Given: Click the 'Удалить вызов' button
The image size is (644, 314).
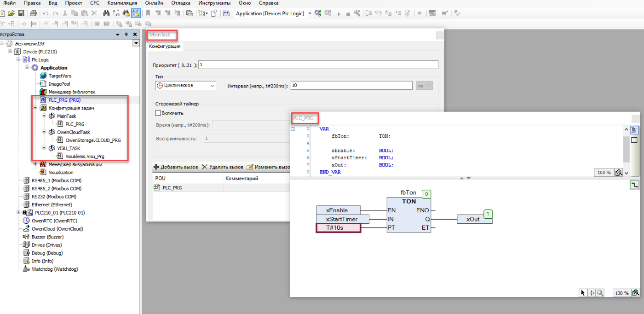Looking at the screenshot, I should click(x=223, y=167).
